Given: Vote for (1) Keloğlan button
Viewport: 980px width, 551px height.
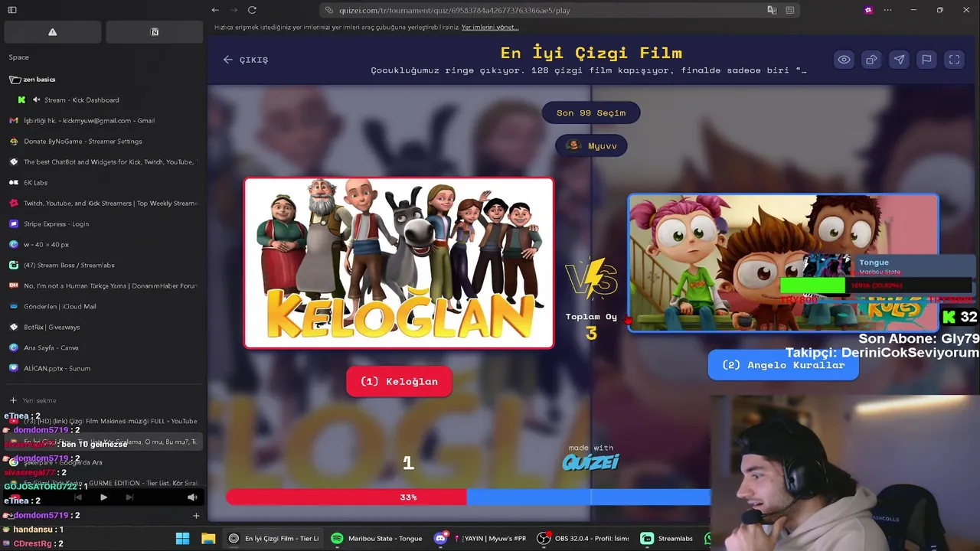Looking at the screenshot, I should (x=399, y=381).
